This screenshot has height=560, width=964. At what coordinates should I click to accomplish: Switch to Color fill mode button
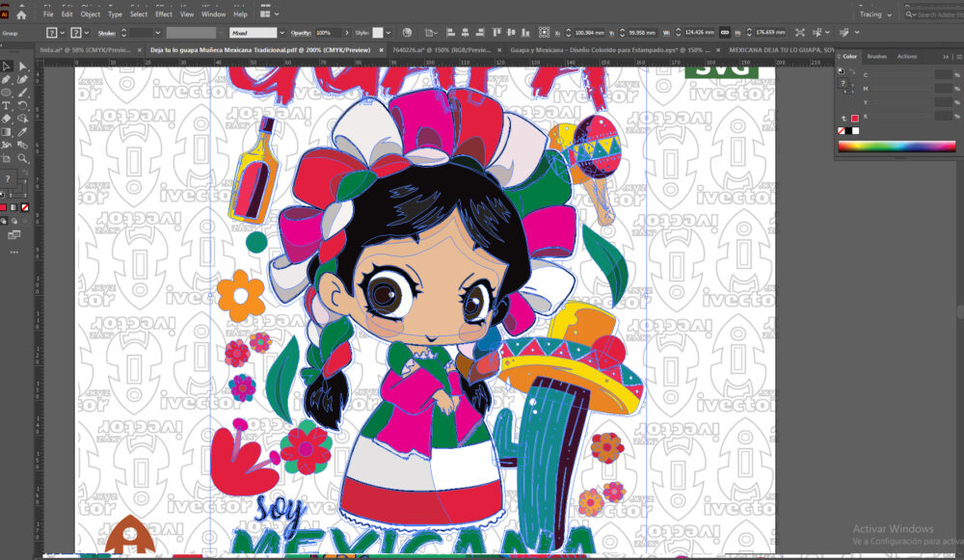[3, 208]
